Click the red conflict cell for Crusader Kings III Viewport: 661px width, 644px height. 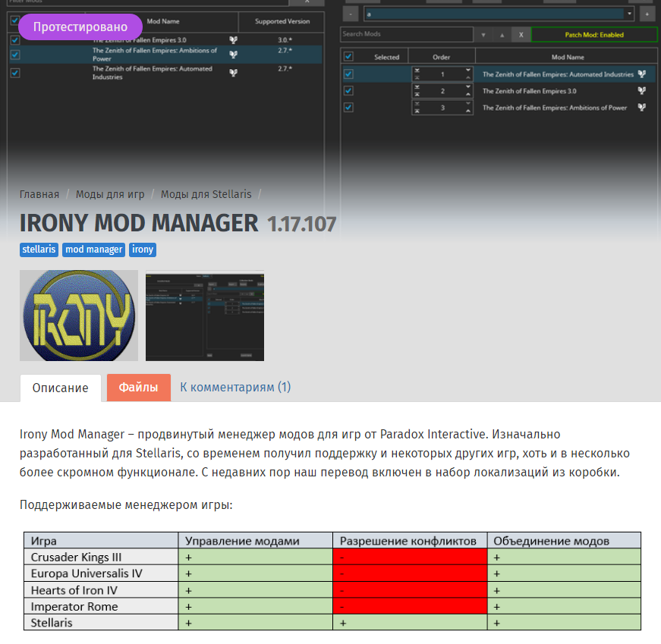coord(410,557)
